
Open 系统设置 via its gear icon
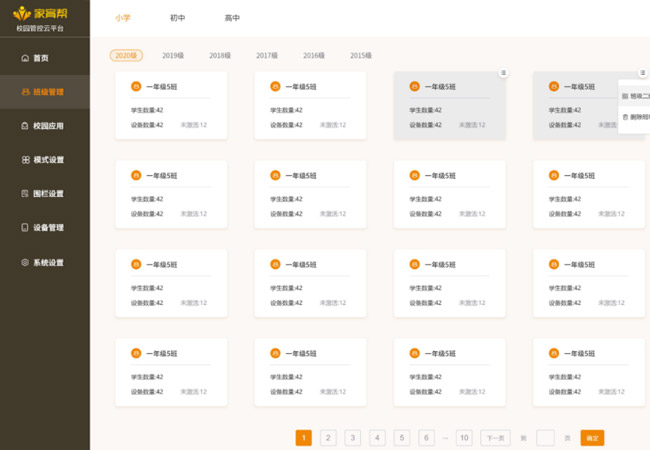pyautogui.click(x=25, y=262)
